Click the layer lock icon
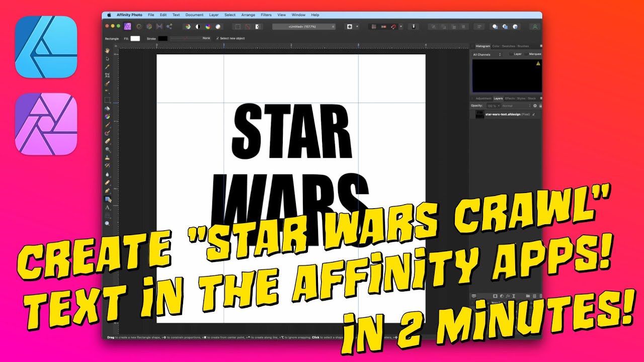Screen dimensions: 644x362 tap(540, 106)
